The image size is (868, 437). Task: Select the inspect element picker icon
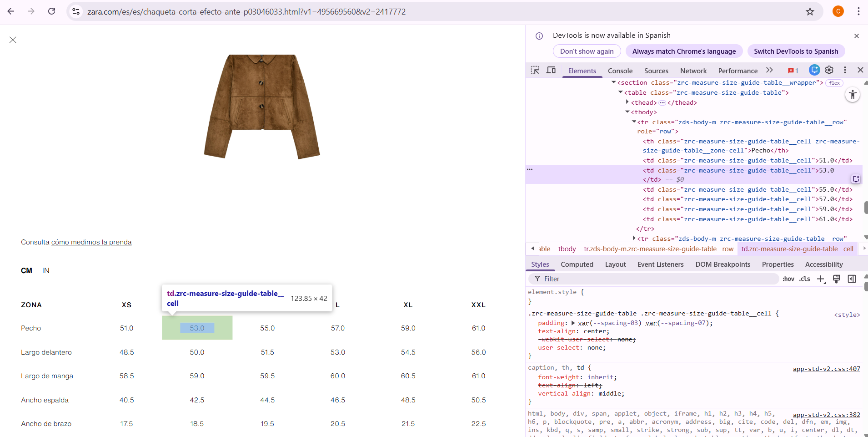535,70
